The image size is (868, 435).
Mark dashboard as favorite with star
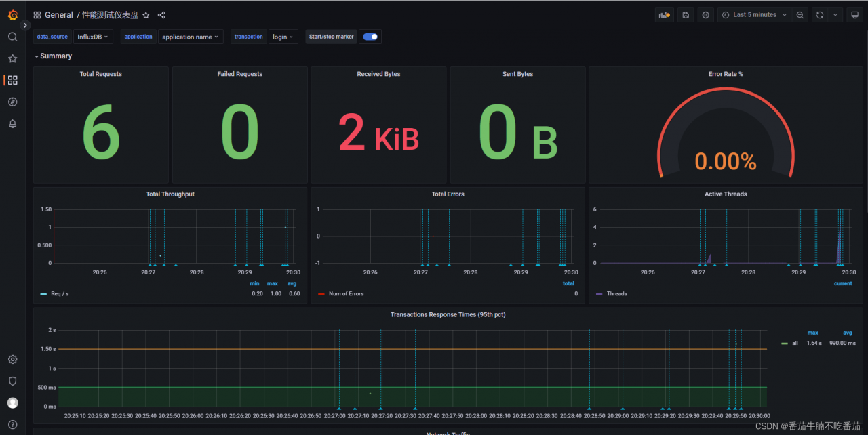click(146, 15)
